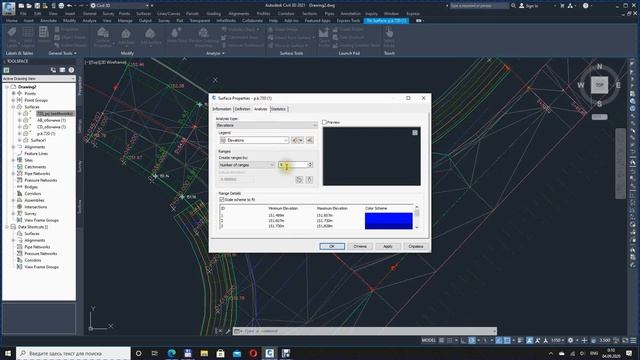Expand the Pipe Networks node in Toolspace
Viewport: 640px width, 360px height.
(x=13, y=173)
